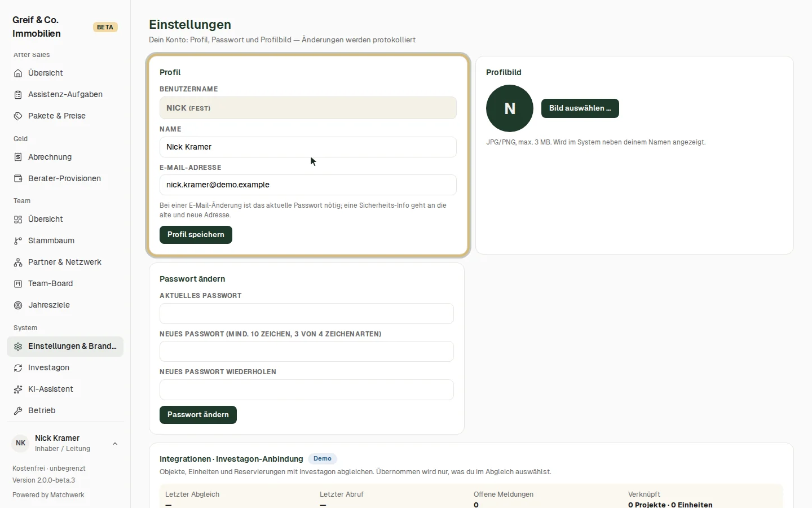Open the Abrechnung section
The width and height of the screenshot is (812, 508).
pos(65,157)
